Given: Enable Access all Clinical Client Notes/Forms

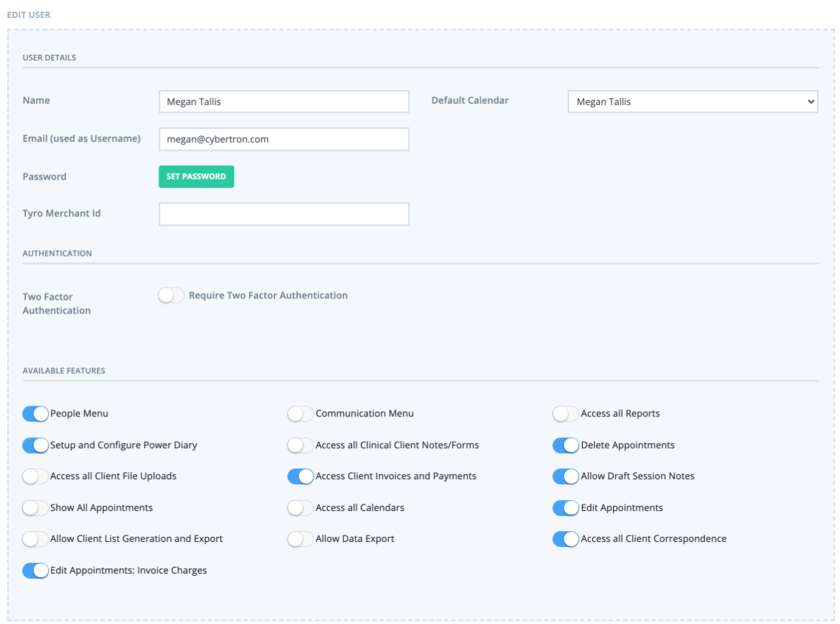Looking at the screenshot, I should point(300,445).
